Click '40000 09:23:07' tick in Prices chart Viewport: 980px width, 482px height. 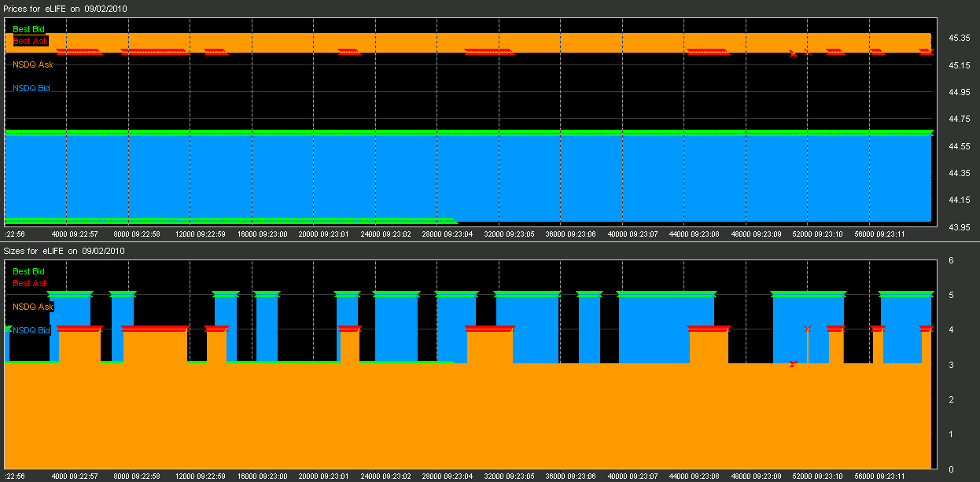click(x=633, y=234)
